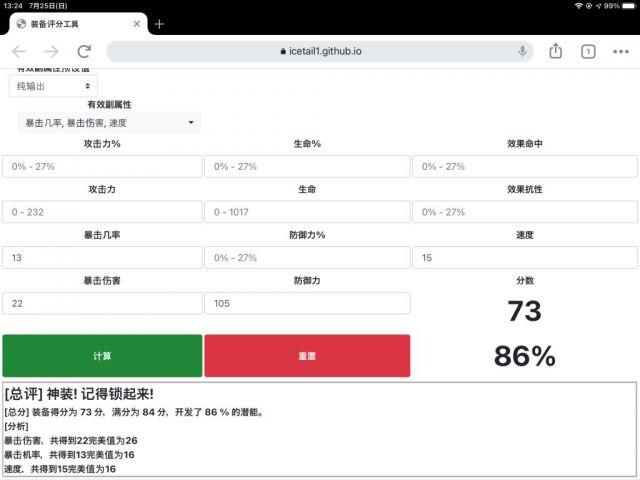Reload the page with the refresh icon
Screen dimensions: 640x480
coord(84,51)
